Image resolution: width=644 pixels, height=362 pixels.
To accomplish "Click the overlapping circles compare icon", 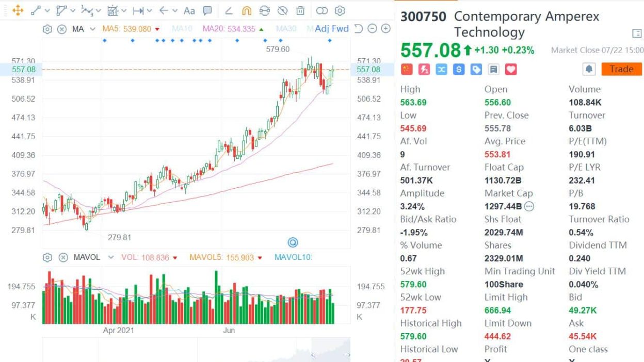I will (322, 10).
